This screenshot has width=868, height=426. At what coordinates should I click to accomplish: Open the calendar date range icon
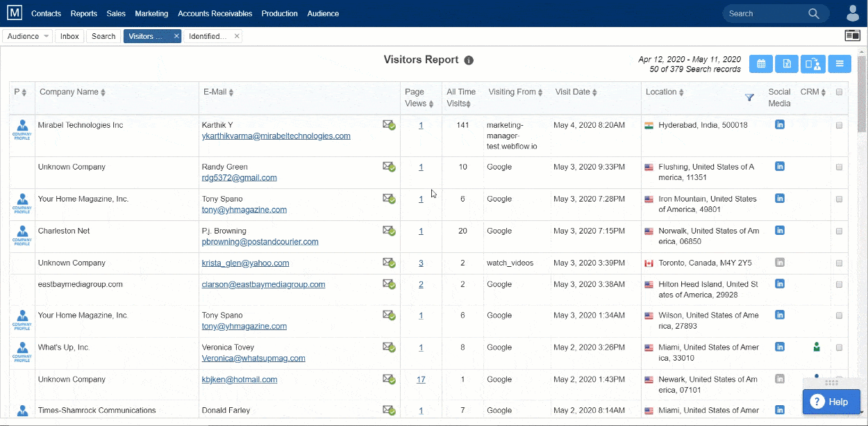761,64
